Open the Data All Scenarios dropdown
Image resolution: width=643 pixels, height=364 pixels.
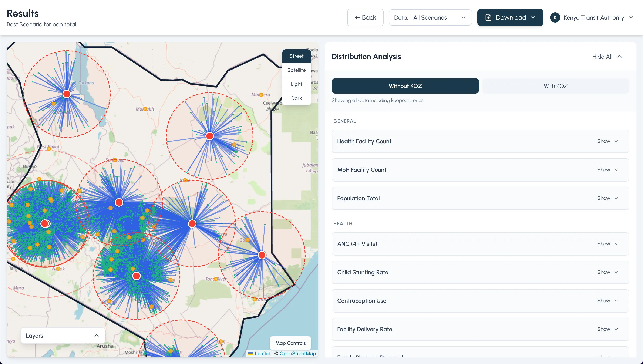pyautogui.click(x=430, y=17)
